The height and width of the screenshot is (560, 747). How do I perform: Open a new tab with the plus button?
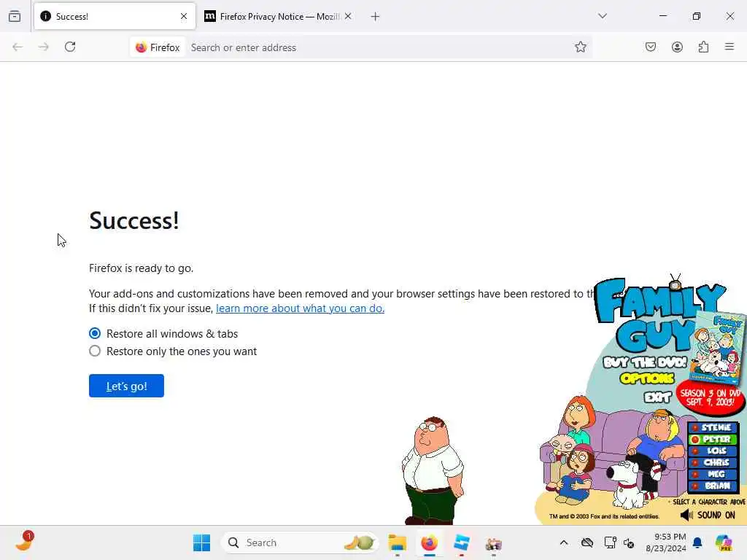coord(376,17)
